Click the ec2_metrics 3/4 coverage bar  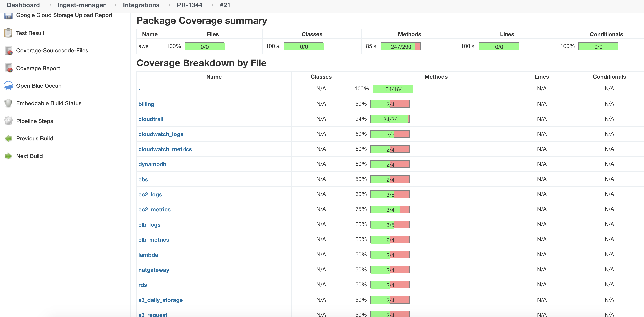click(x=390, y=210)
